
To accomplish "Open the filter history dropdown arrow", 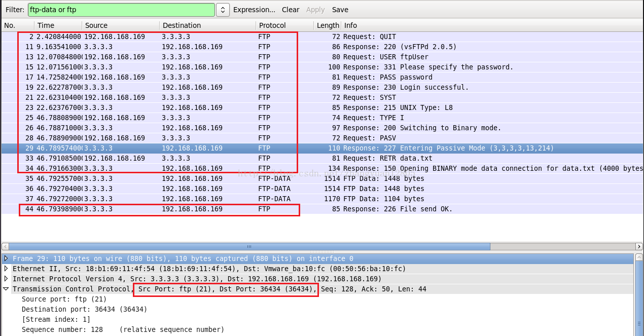I will pyautogui.click(x=223, y=10).
